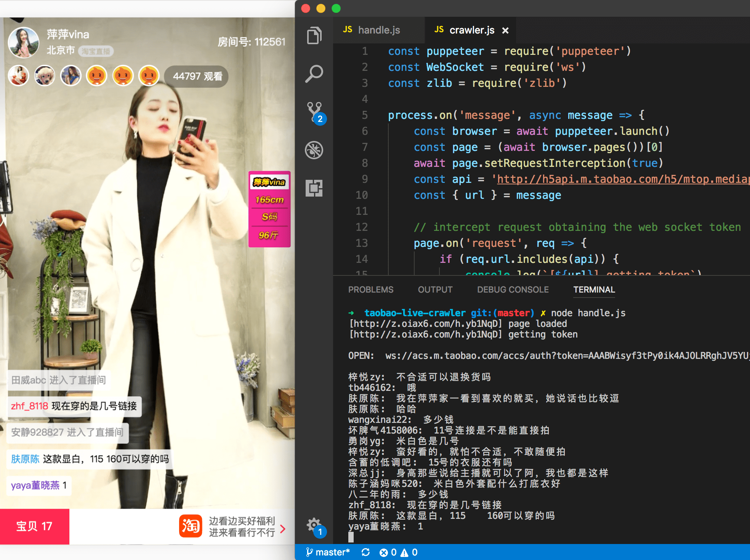This screenshot has height=560, width=750.
Task: Click the master branch in status bar
Action: click(x=328, y=552)
